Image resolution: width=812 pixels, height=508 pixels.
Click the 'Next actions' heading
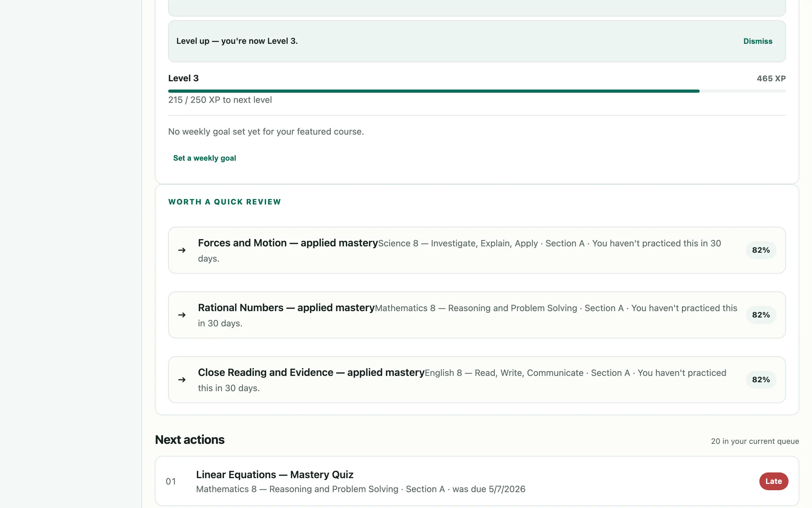190,440
